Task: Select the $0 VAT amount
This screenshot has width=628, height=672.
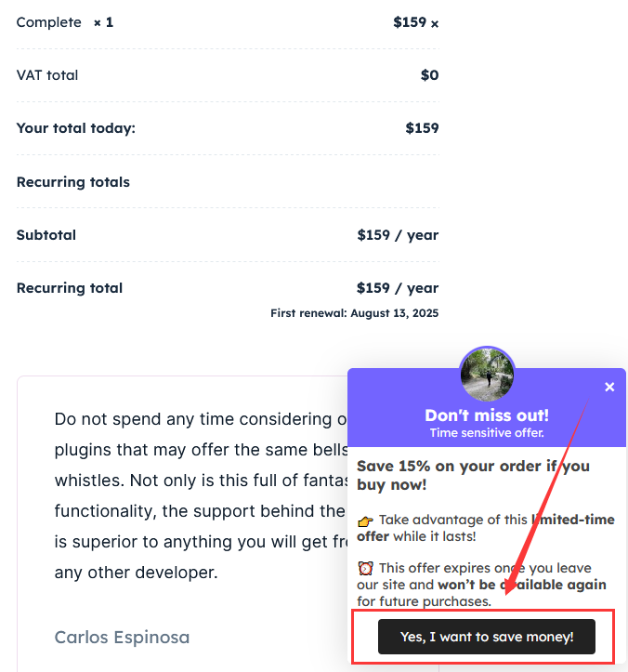Action: tap(429, 75)
